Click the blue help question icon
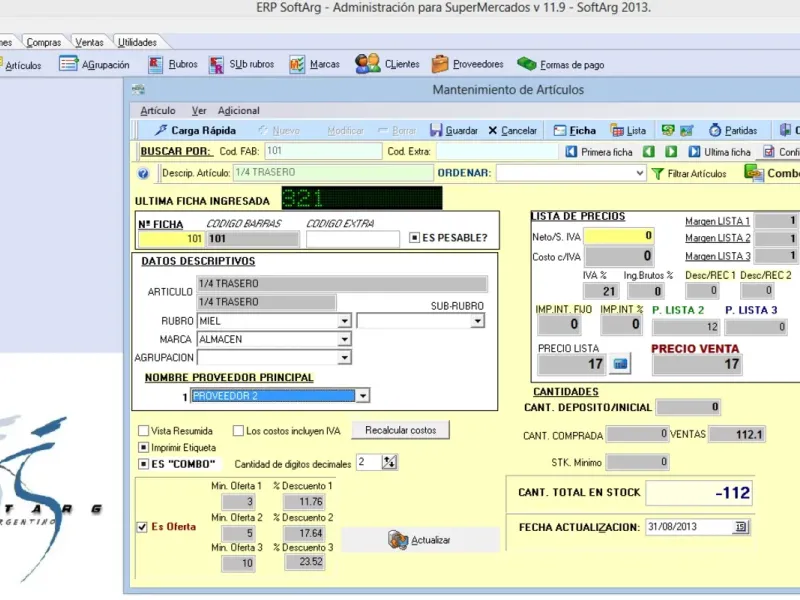The image size is (800, 600). coord(143,173)
